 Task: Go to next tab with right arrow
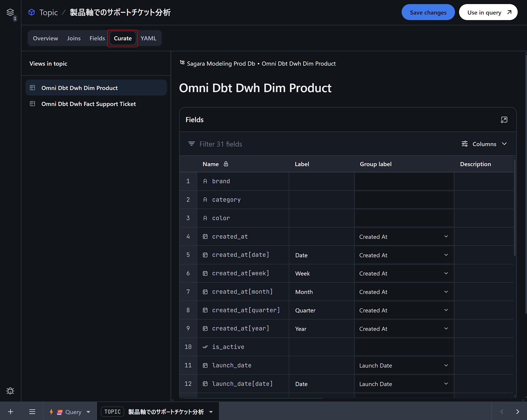pyautogui.click(x=517, y=412)
